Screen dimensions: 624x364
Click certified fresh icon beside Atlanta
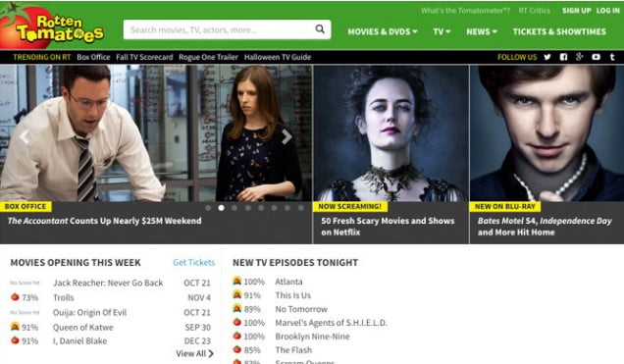coord(237,281)
